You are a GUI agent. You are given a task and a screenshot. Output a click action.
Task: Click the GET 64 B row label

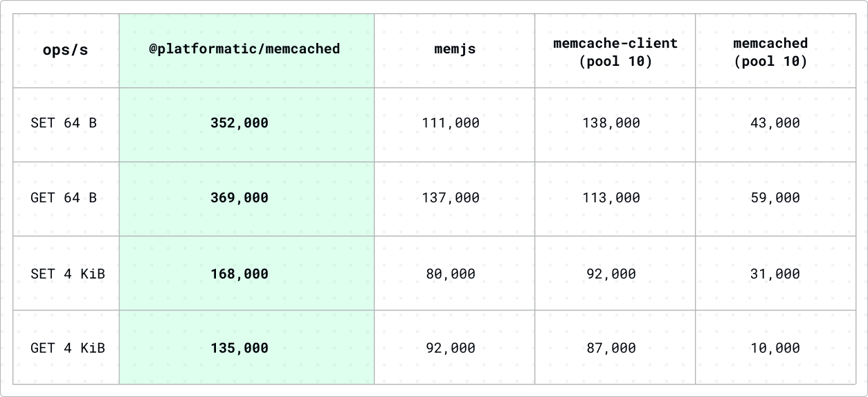coord(66,199)
